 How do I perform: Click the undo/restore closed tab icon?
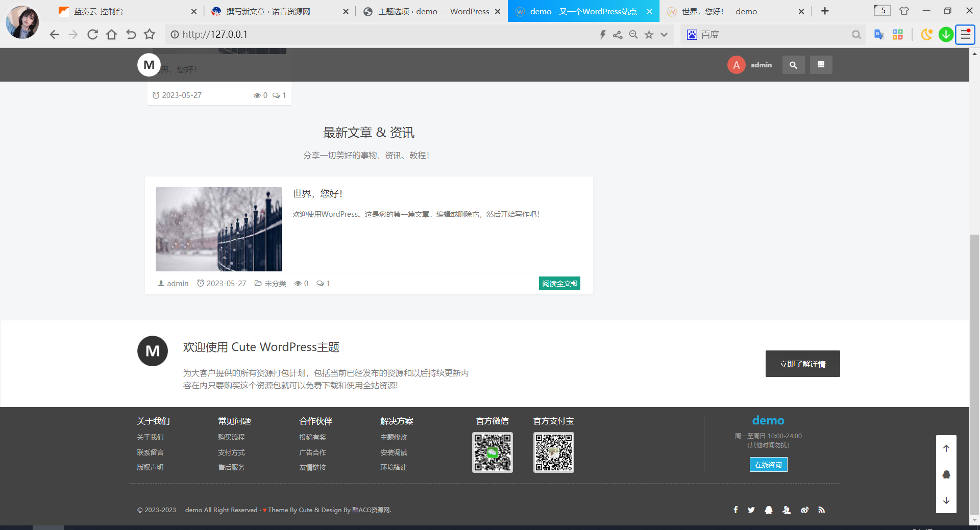coord(131,35)
